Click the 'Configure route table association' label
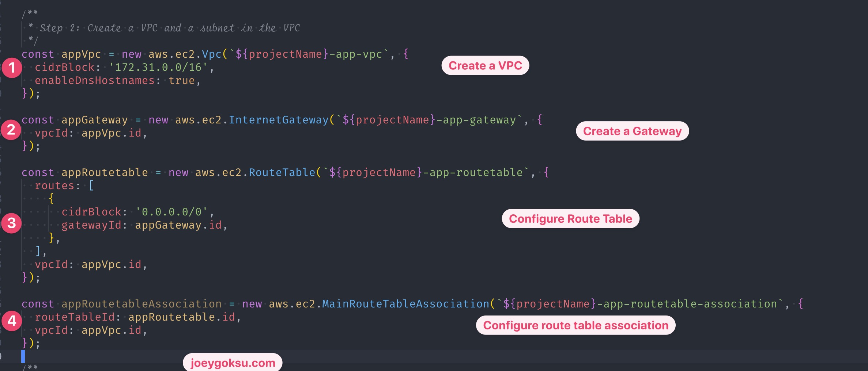This screenshot has width=868, height=371. (575, 325)
